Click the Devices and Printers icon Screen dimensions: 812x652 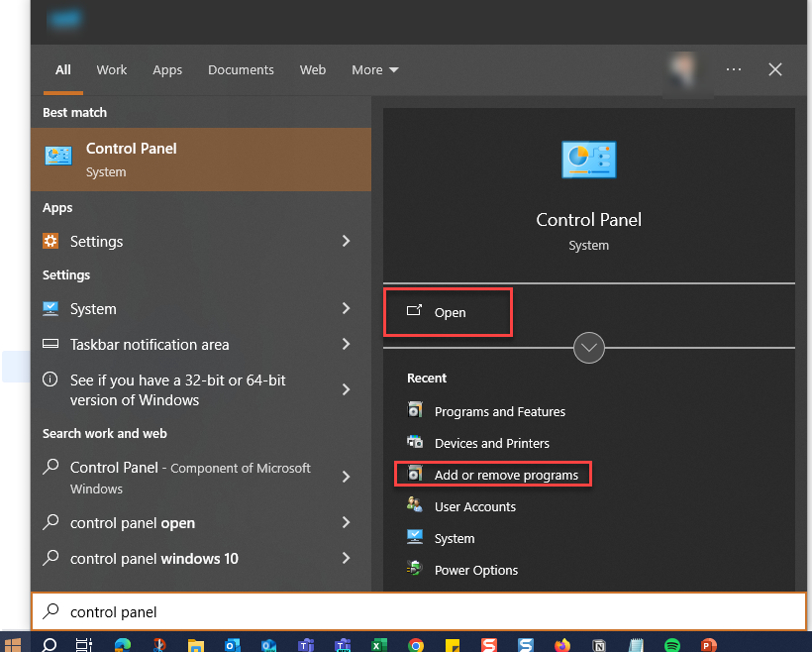pyautogui.click(x=415, y=442)
